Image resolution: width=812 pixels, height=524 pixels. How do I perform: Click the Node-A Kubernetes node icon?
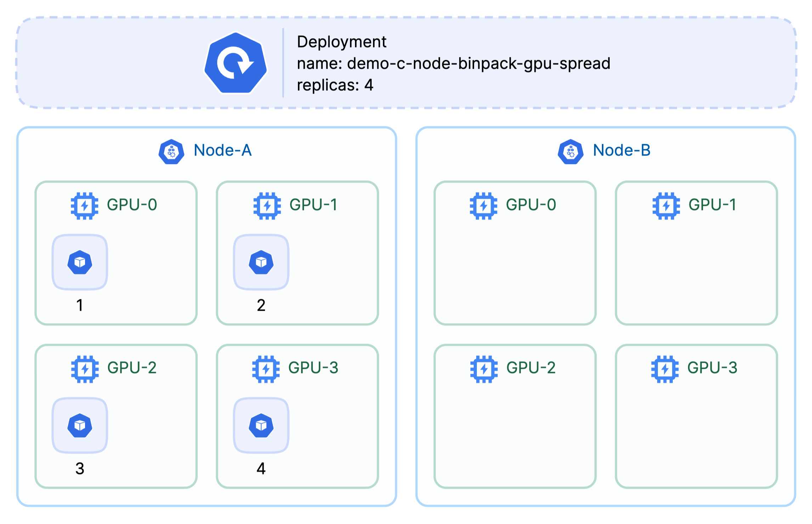coord(171,152)
